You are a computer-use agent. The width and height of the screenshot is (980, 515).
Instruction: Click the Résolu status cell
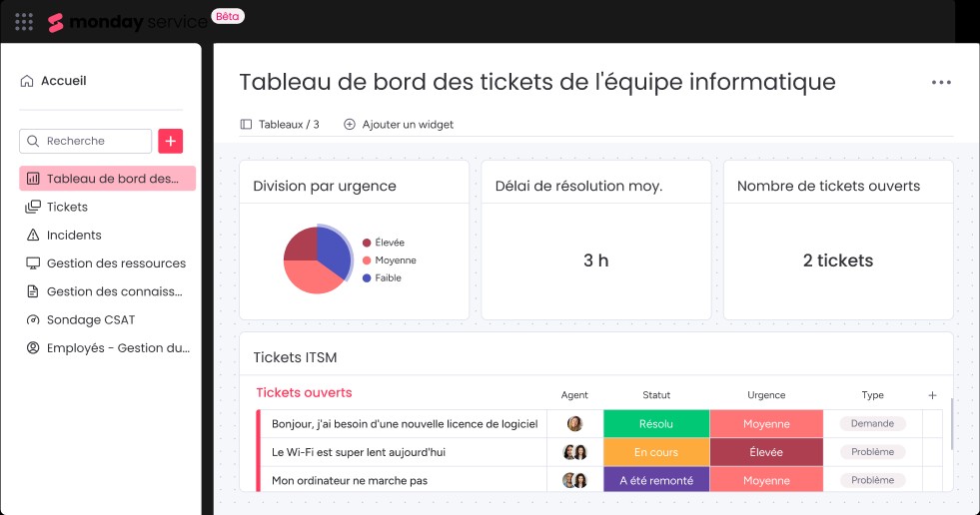(x=655, y=424)
